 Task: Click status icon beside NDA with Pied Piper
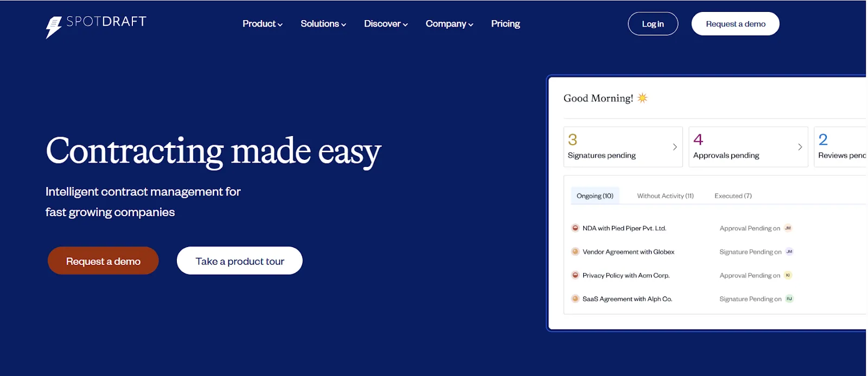point(575,228)
